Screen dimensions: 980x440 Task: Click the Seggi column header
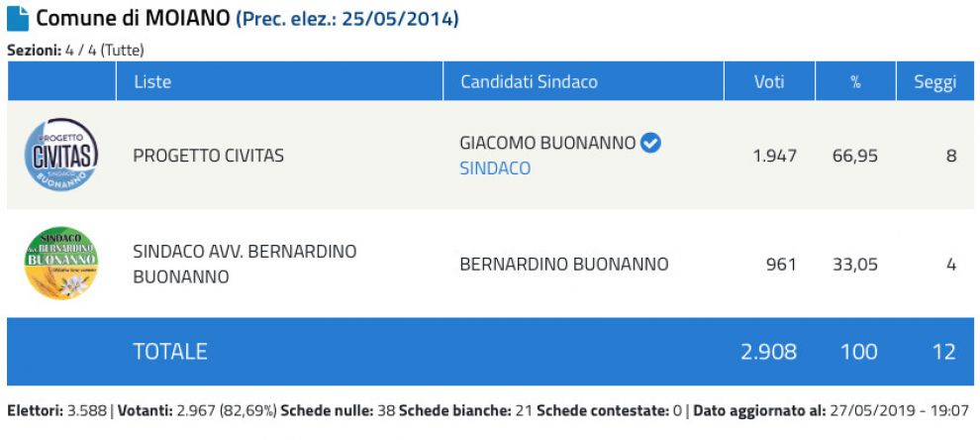pyautogui.click(x=933, y=82)
